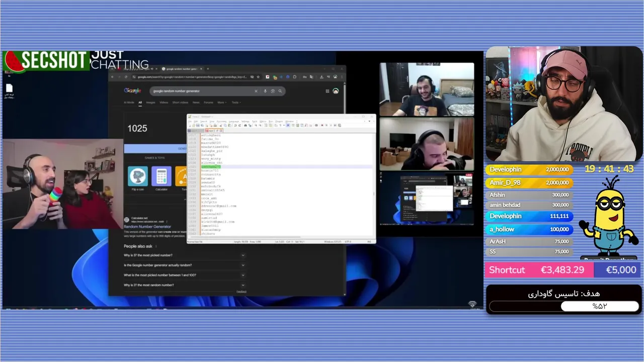Switch to Short videos search tab
This screenshot has height=362, width=644.
click(180, 102)
